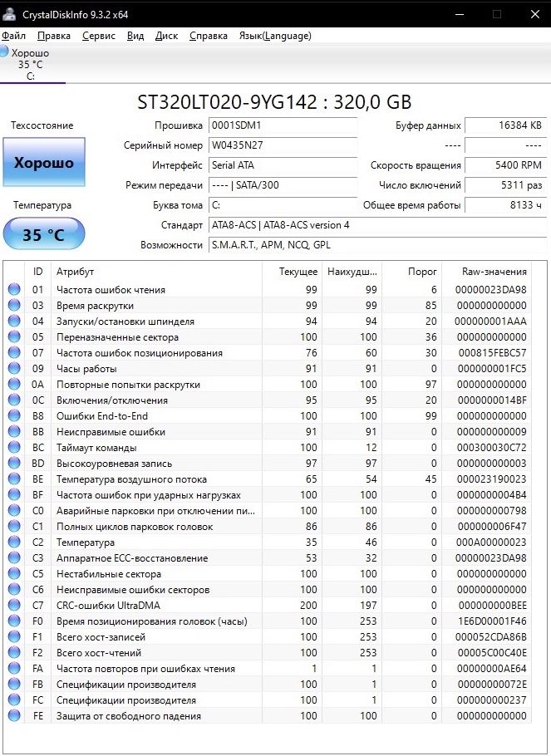Click status orb for C5 Нестабильные сектора
Image resolution: width=551 pixels, height=756 pixels.
[14, 574]
